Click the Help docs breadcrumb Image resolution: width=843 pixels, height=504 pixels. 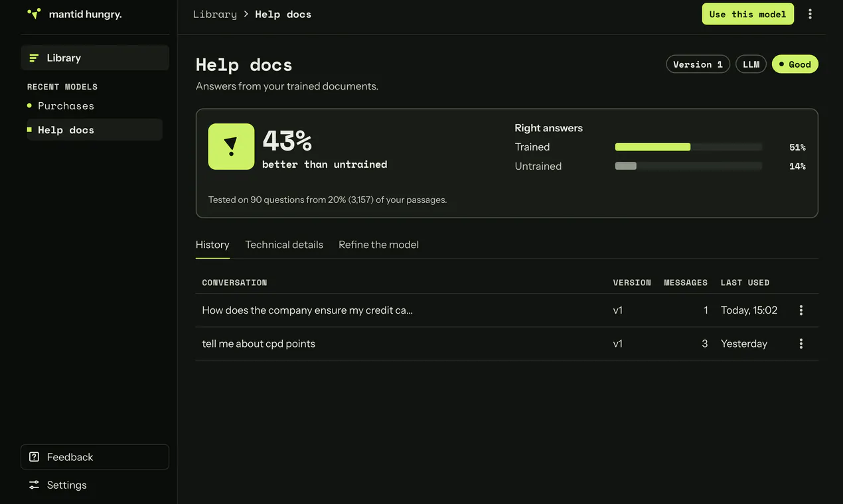click(x=283, y=14)
